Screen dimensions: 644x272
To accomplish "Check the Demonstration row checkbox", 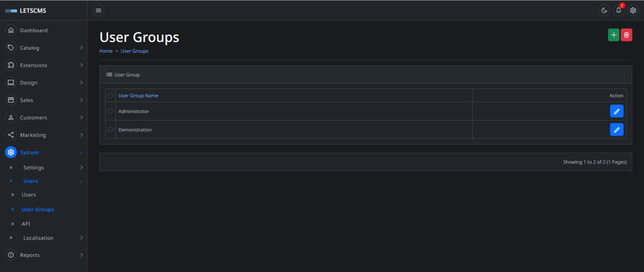I will [x=110, y=129].
